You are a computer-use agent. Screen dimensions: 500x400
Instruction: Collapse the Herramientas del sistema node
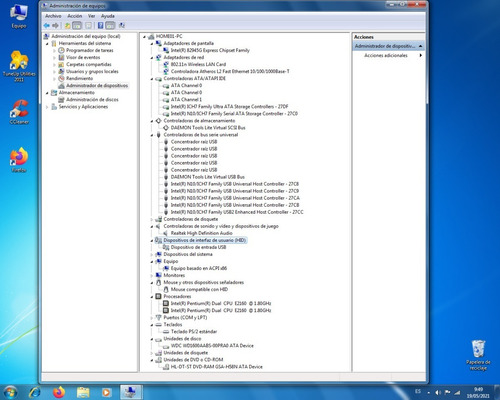(47, 44)
